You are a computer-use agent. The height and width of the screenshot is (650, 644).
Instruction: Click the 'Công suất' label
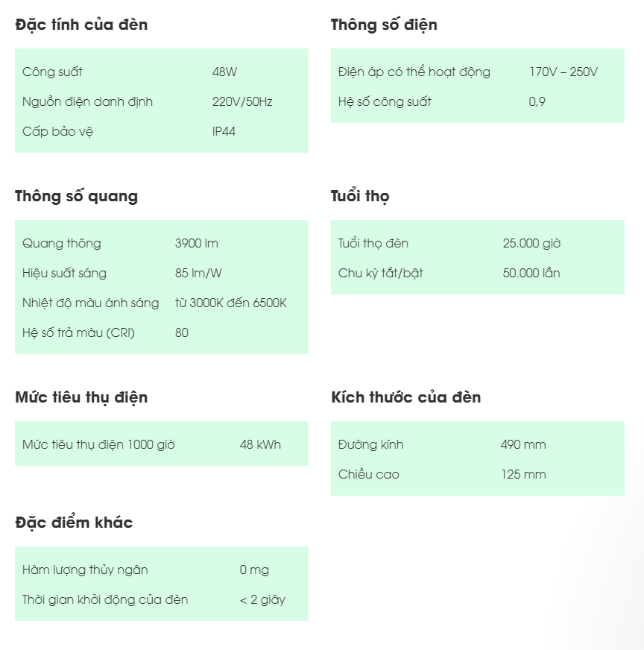tap(52, 72)
